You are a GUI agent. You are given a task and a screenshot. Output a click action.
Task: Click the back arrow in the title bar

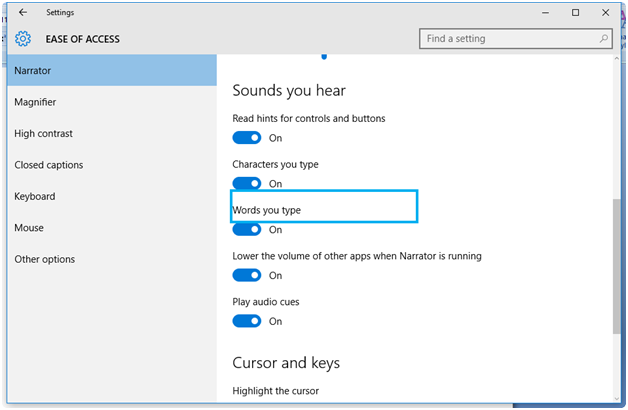point(23,13)
